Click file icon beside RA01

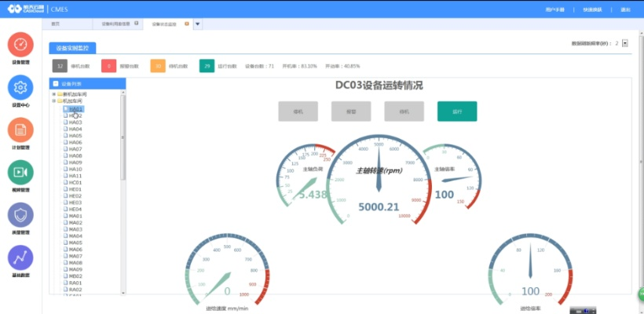click(65, 283)
